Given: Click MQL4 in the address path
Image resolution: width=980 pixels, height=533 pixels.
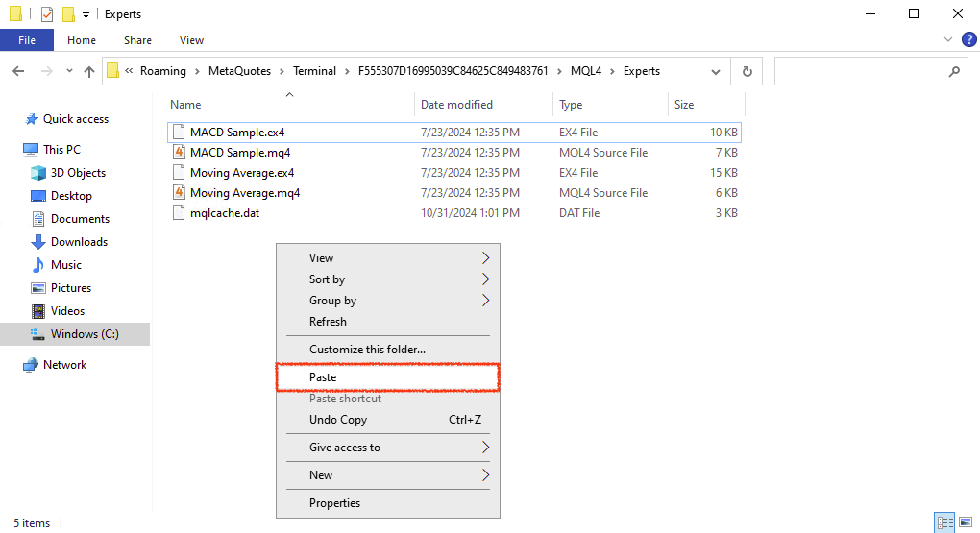Looking at the screenshot, I should 586,71.
